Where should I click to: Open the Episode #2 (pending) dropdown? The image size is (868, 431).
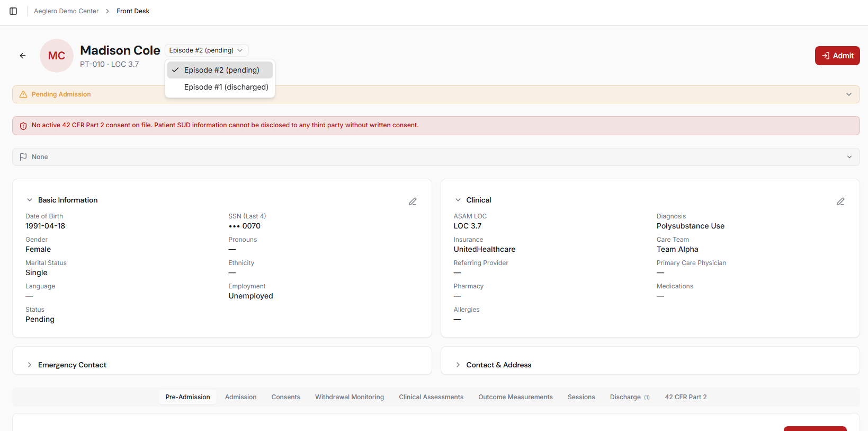tap(207, 50)
